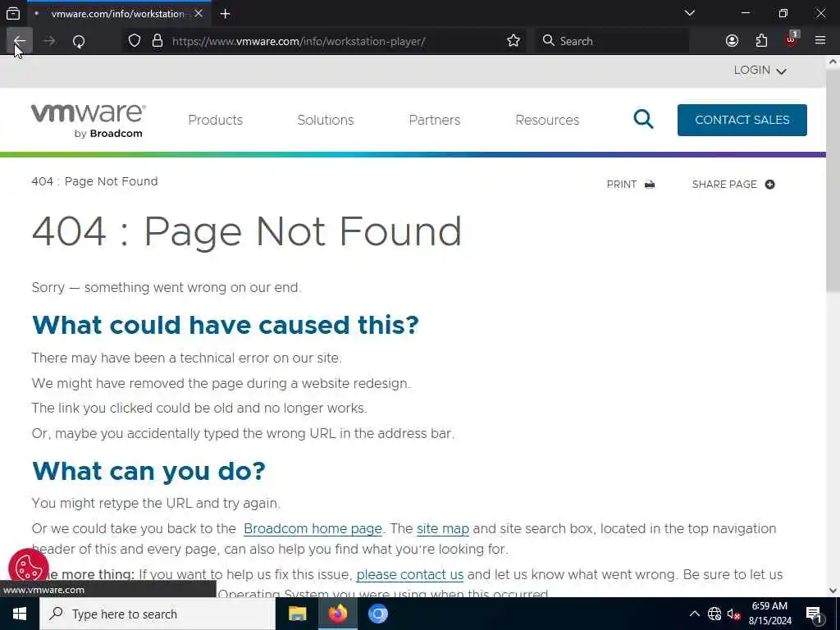The width and height of the screenshot is (840, 630).
Task: Click the printer icon next to PRINT
Action: click(x=650, y=185)
